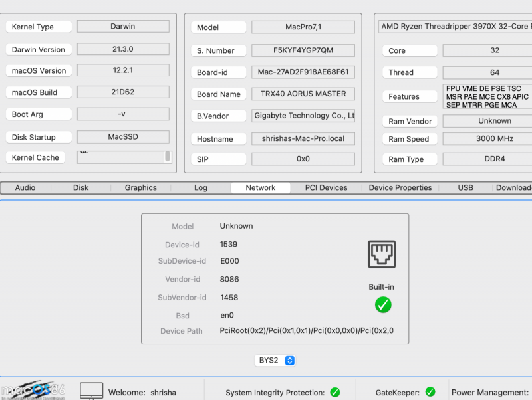The width and height of the screenshot is (532, 400).
Task: Click the 21D62 build field
Action: (x=123, y=92)
